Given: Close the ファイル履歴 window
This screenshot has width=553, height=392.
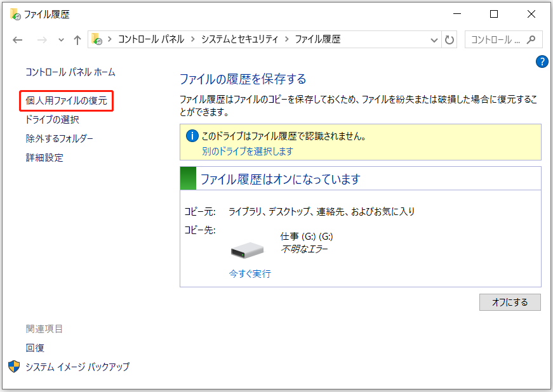Looking at the screenshot, I should coord(531,14).
